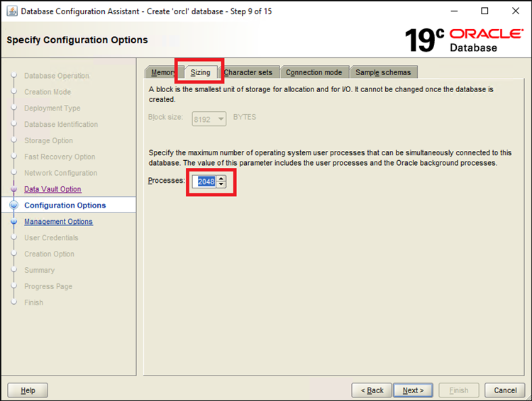Image resolution: width=532 pixels, height=401 pixels.
Task: Click the 'Storage Option' step text
Action: (x=48, y=140)
